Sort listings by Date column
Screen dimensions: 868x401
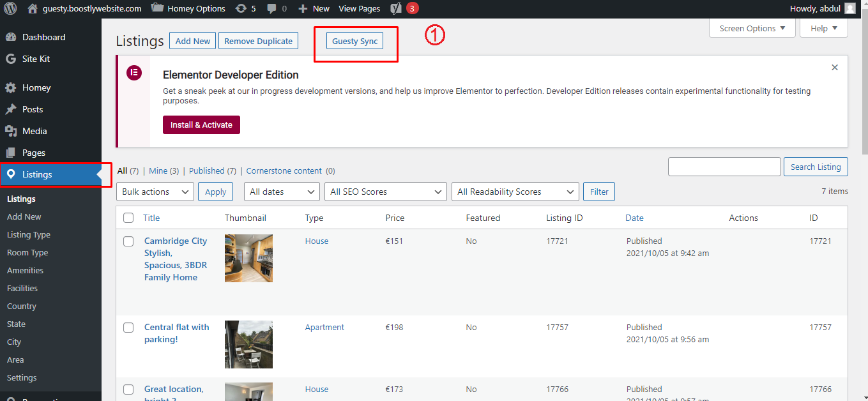[x=634, y=218]
